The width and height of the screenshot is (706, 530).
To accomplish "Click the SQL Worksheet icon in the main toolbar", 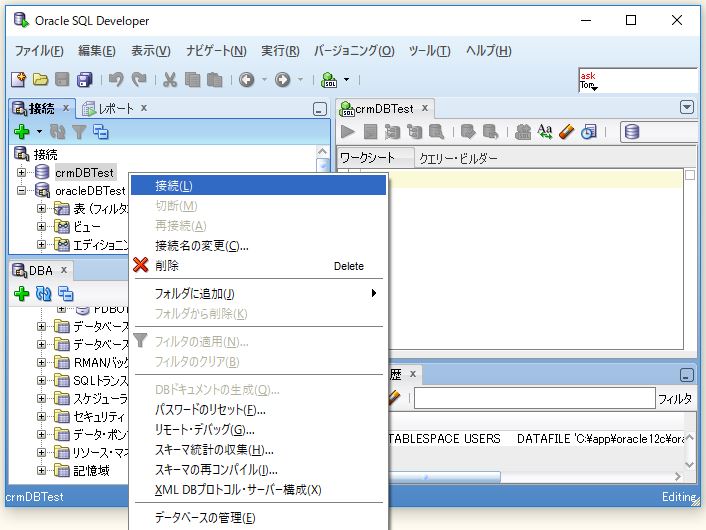I will coord(329,80).
